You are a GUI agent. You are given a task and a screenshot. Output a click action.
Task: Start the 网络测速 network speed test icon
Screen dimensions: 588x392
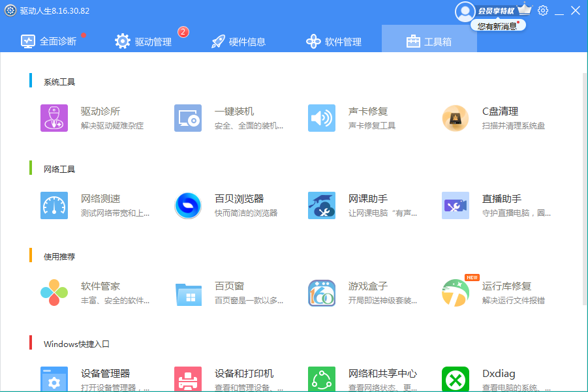tap(54, 205)
